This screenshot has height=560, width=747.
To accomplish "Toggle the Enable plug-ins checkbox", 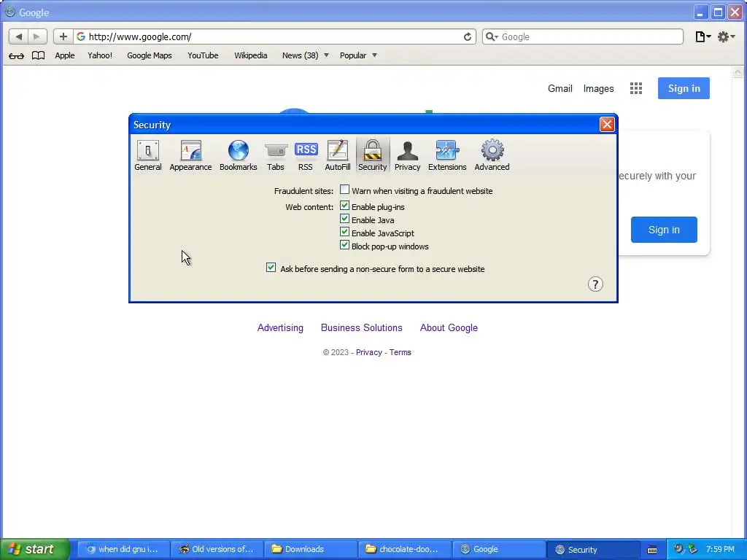I will [x=344, y=206].
